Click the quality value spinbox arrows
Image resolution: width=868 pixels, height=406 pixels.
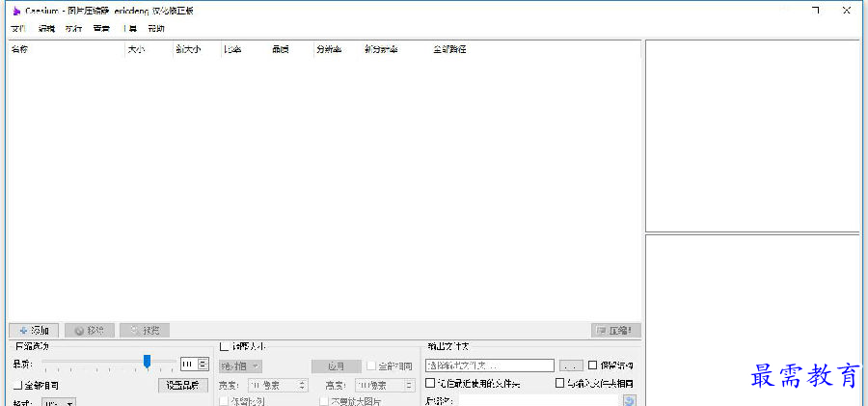click(x=203, y=364)
